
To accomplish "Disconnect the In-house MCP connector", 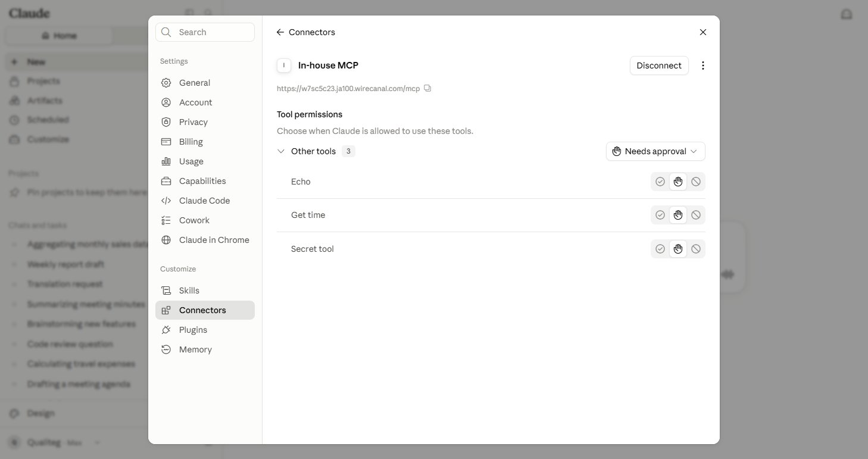I will 659,65.
